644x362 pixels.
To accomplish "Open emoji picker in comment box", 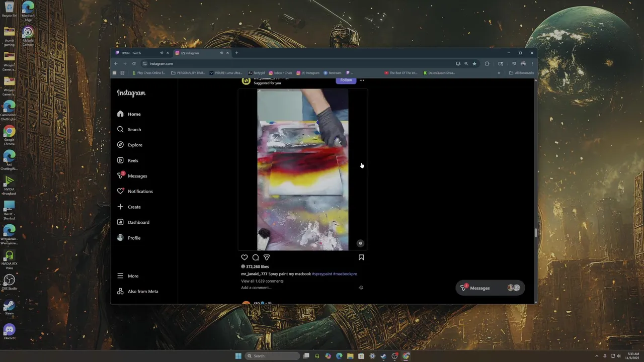I will 361,288.
